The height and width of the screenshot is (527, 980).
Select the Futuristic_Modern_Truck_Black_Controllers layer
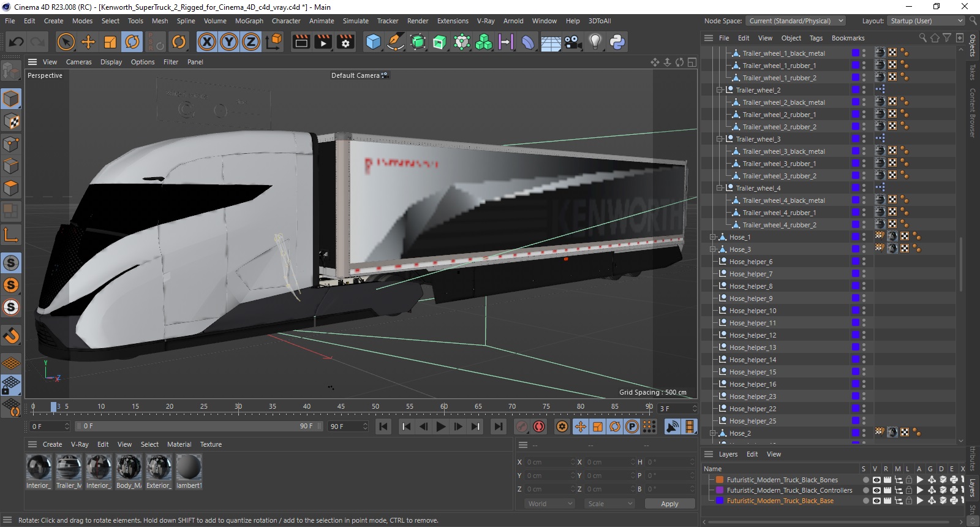point(790,490)
